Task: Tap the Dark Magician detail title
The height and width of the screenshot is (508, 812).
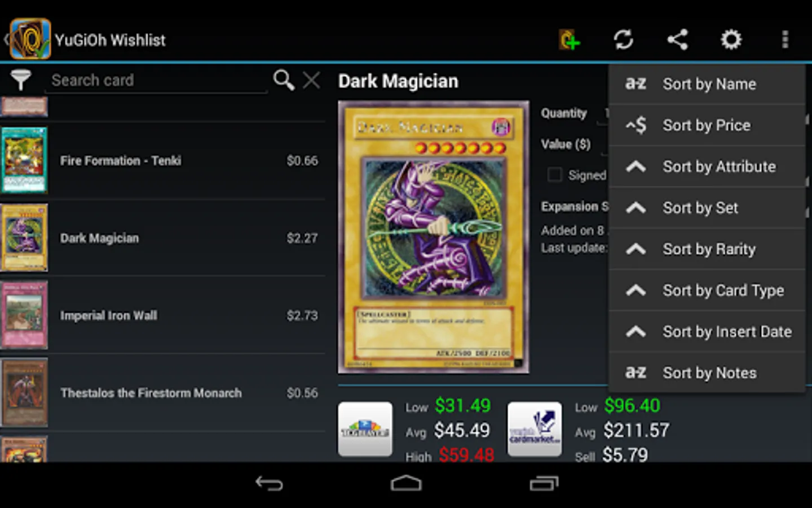Action: [398, 81]
